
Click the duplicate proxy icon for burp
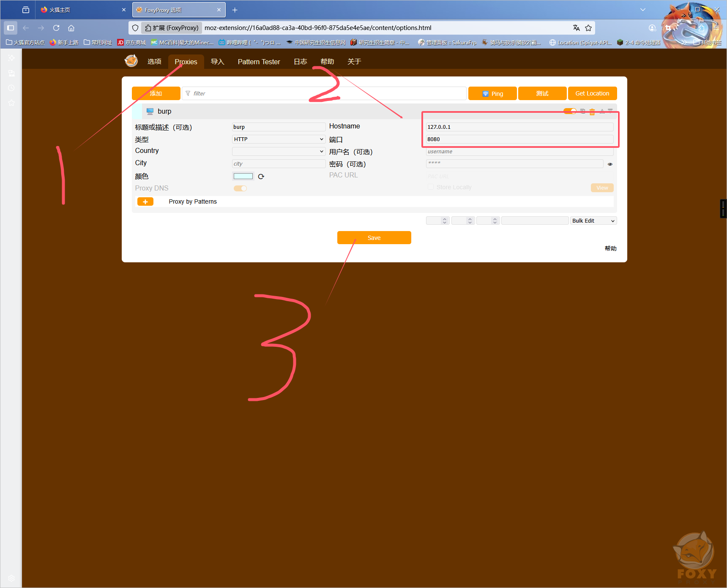(x=583, y=112)
